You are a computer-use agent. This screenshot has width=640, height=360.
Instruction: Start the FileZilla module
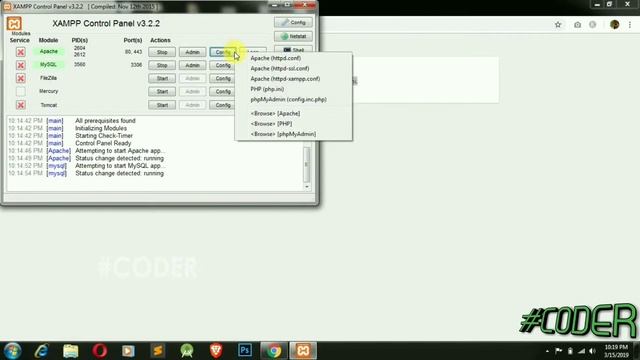(x=162, y=78)
